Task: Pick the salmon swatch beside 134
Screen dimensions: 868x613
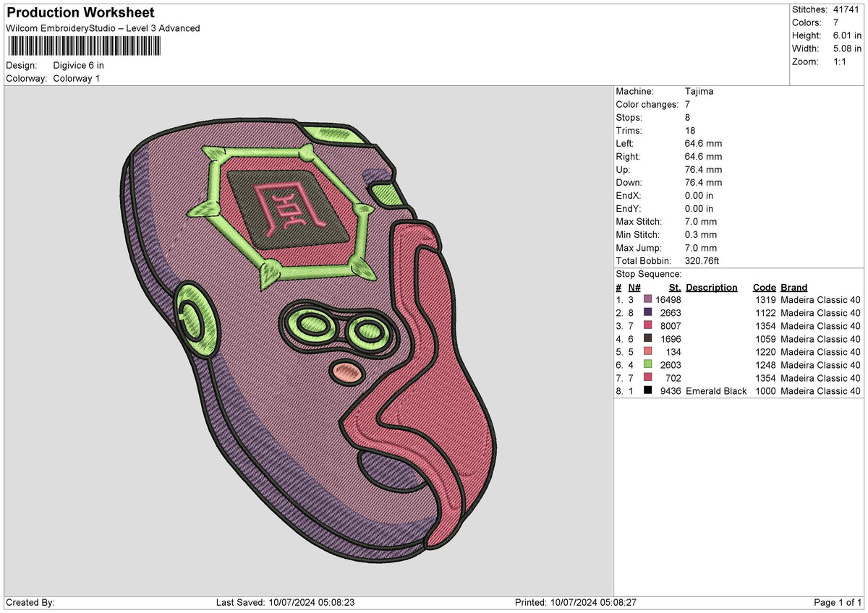Action: pyautogui.click(x=647, y=352)
